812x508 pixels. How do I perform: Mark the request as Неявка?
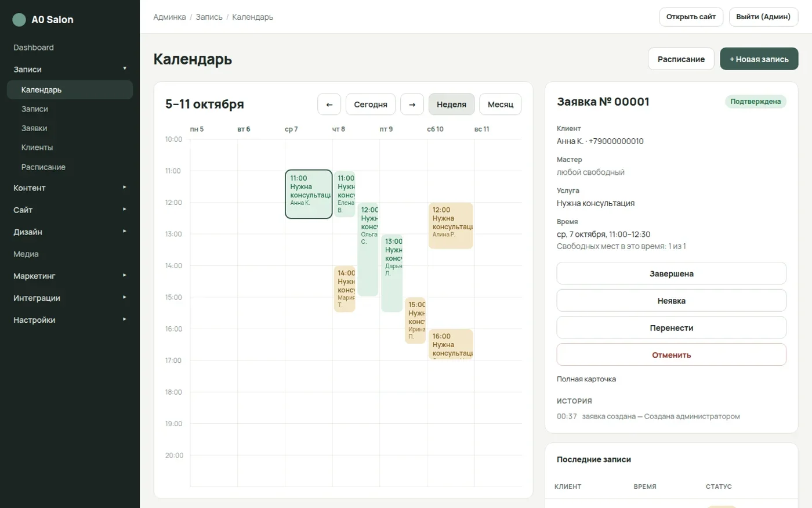point(671,301)
